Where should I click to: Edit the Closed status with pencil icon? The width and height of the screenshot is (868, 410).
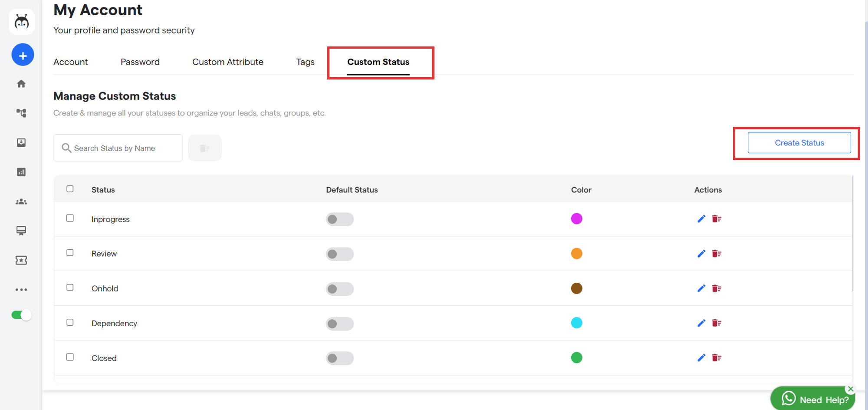pos(701,358)
